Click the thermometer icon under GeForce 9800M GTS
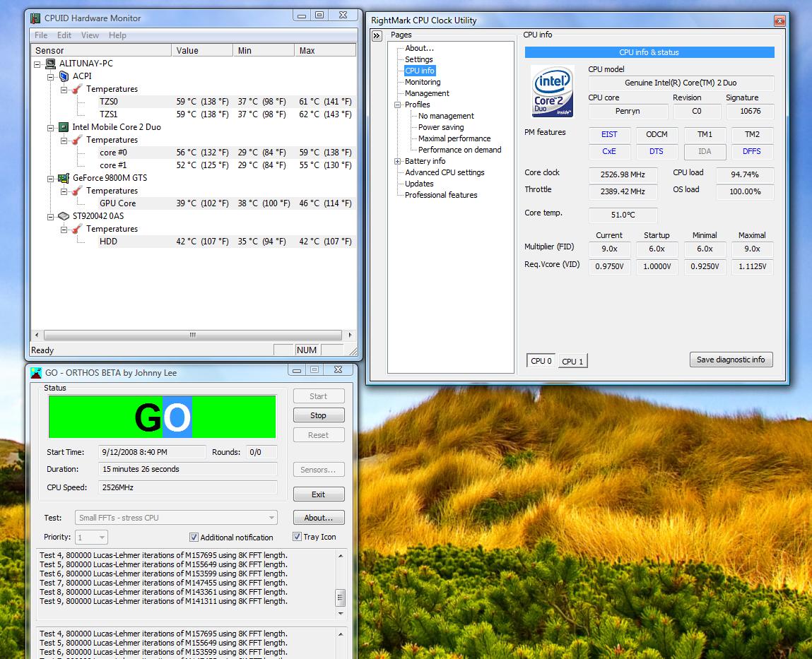 click(x=77, y=191)
